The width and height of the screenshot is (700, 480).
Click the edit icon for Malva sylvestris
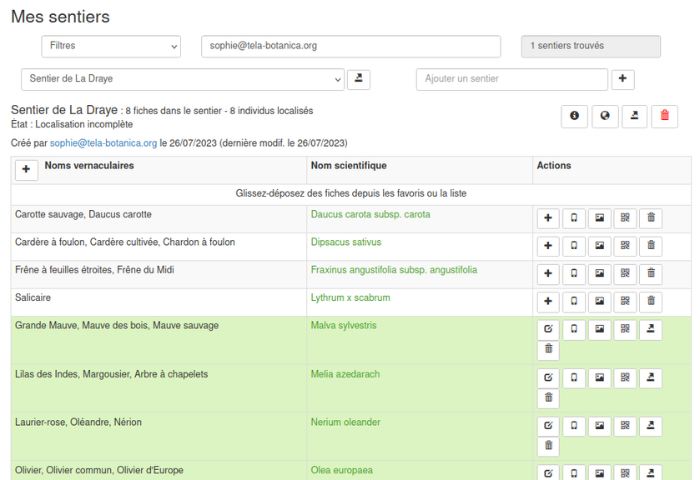(548, 329)
